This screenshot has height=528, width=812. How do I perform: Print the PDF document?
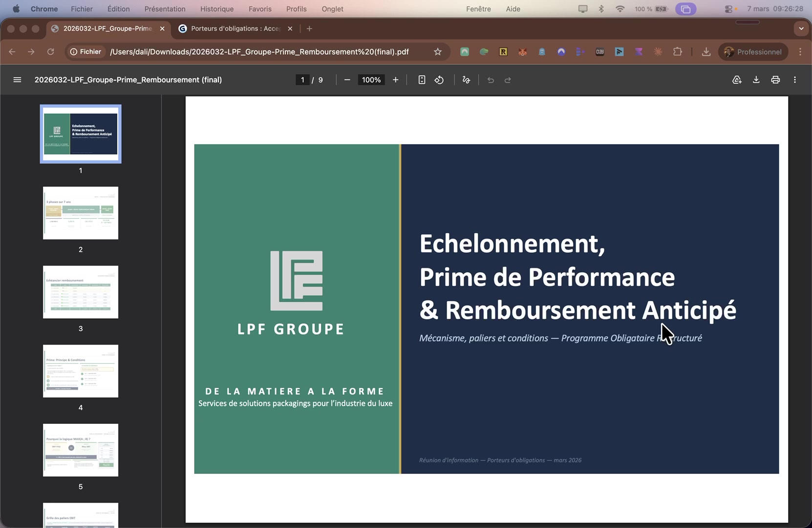click(775, 80)
